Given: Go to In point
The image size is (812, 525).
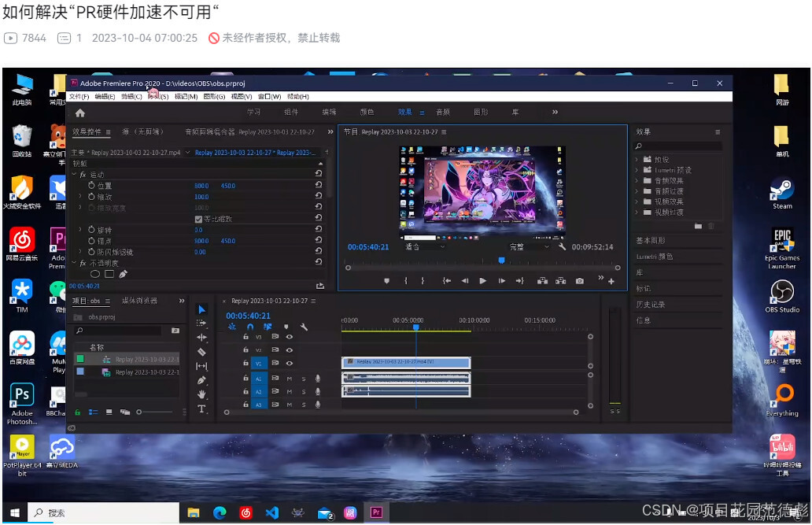Looking at the screenshot, I should click(x=446, y=281).
